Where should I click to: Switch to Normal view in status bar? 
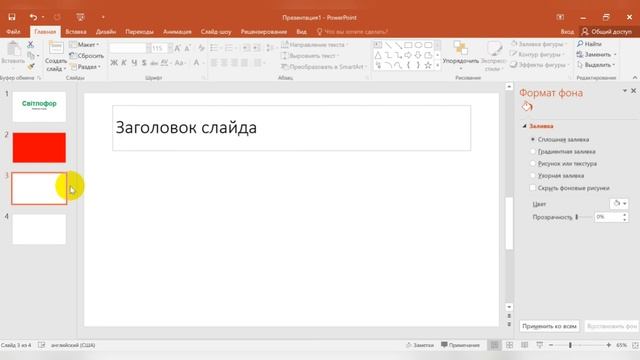pos(494,345)
